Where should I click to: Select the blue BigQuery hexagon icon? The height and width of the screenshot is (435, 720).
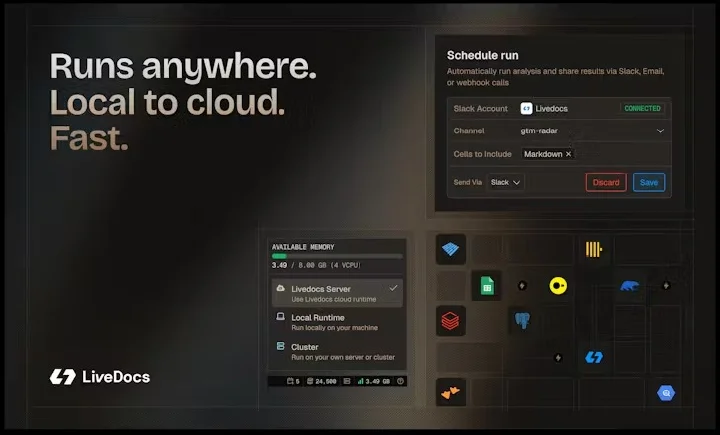point(666,393)
